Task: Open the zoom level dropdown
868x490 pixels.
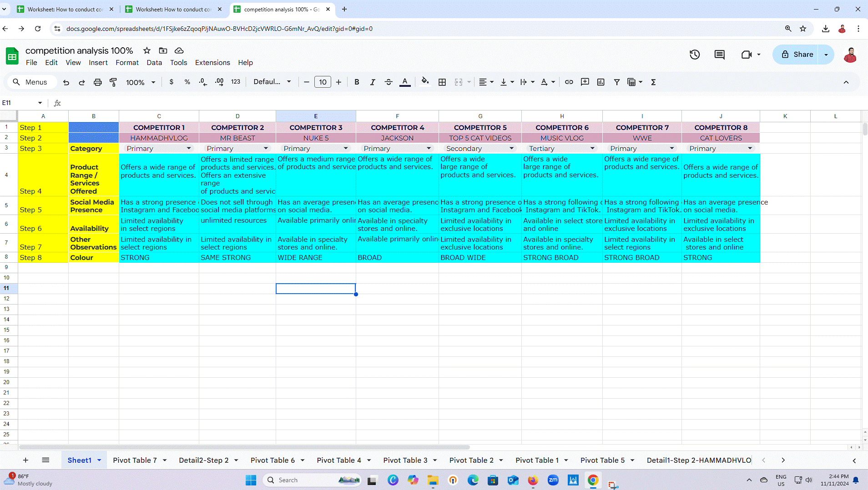Action: click(141, 82)
